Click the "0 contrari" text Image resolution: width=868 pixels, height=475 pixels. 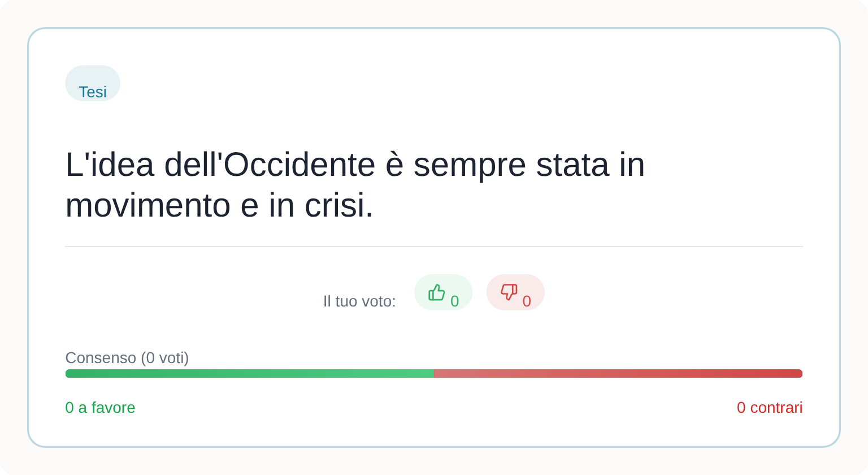pyautogui.click(x=770, y=408)
